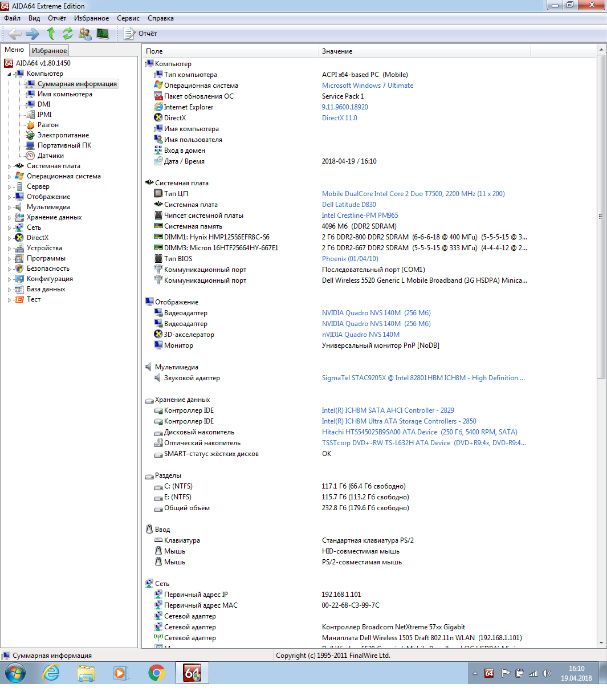Click the Отчёт report toolbar button
Viewport: 607px width, 700px height.
pyautogui.click(x=140, y=33)
